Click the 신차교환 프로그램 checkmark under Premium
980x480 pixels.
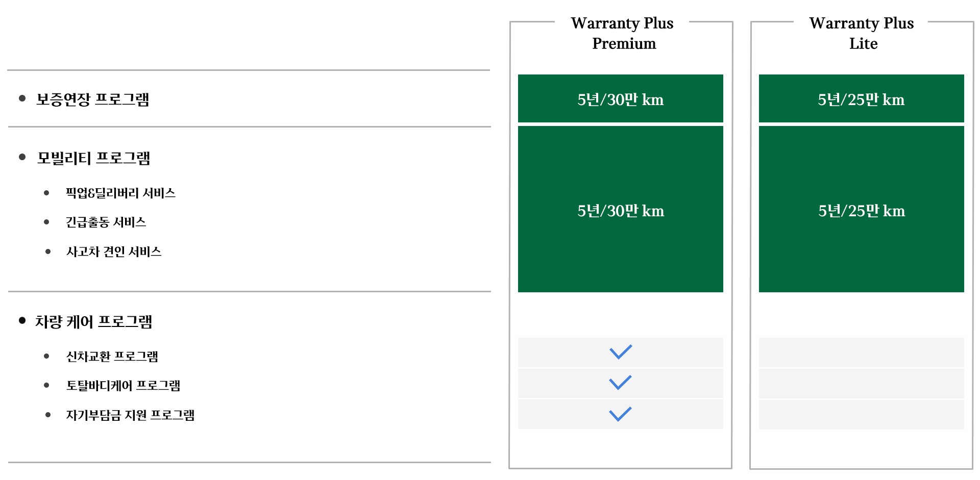coord(621,352)
